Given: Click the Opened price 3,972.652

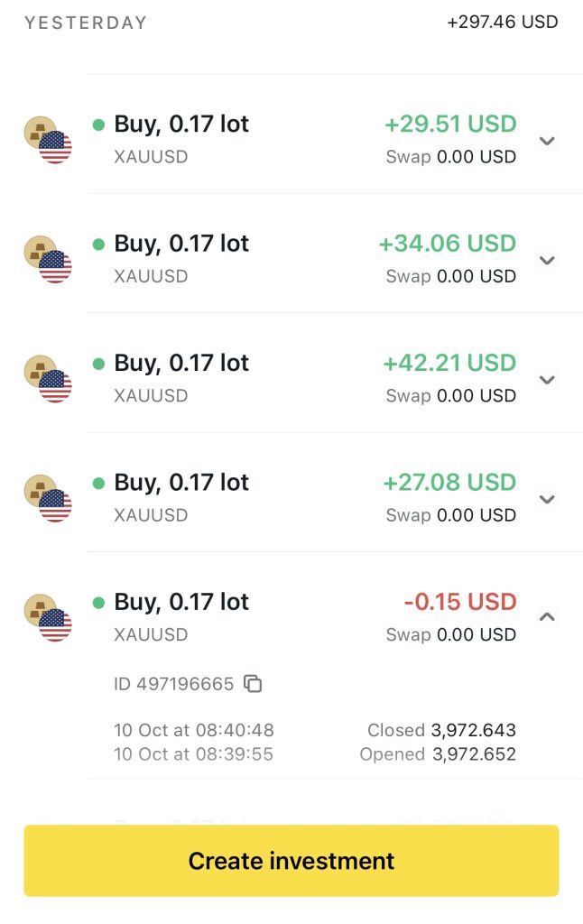Looking at the screenshot, I should (473, 754).
